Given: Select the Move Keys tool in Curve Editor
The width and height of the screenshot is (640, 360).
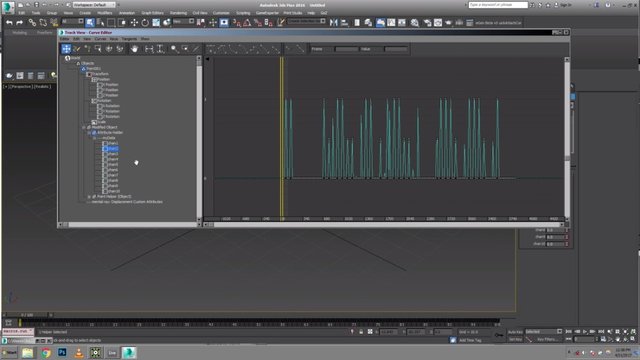Looking at the screenshot, I should coord(66,49).
